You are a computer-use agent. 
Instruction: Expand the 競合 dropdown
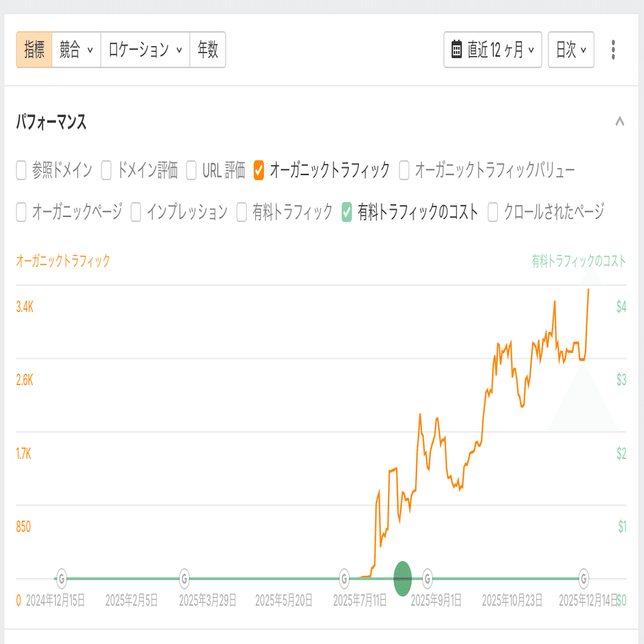coord(76,50)
